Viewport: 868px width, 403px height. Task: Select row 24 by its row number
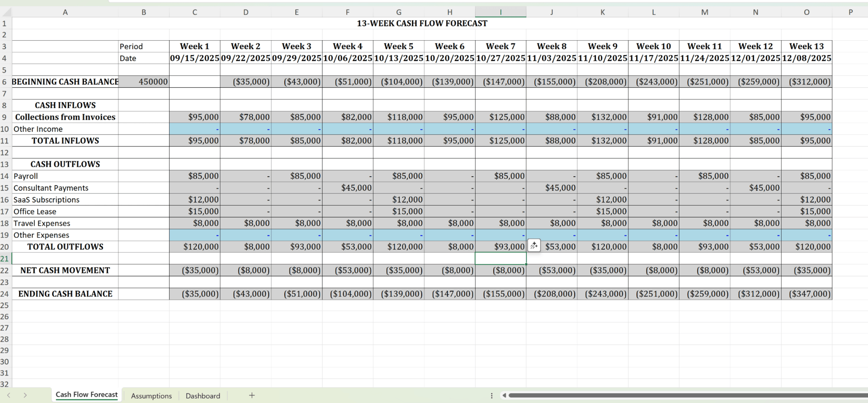(x=5, y=294)
